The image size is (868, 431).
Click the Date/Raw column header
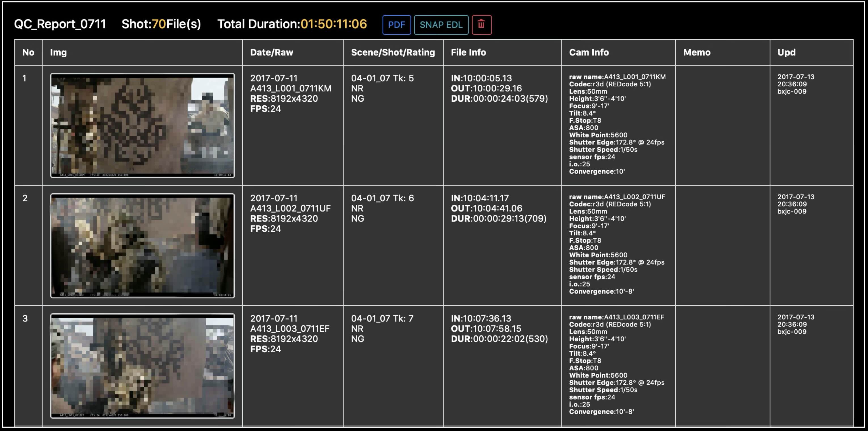(x=271, y=52)
